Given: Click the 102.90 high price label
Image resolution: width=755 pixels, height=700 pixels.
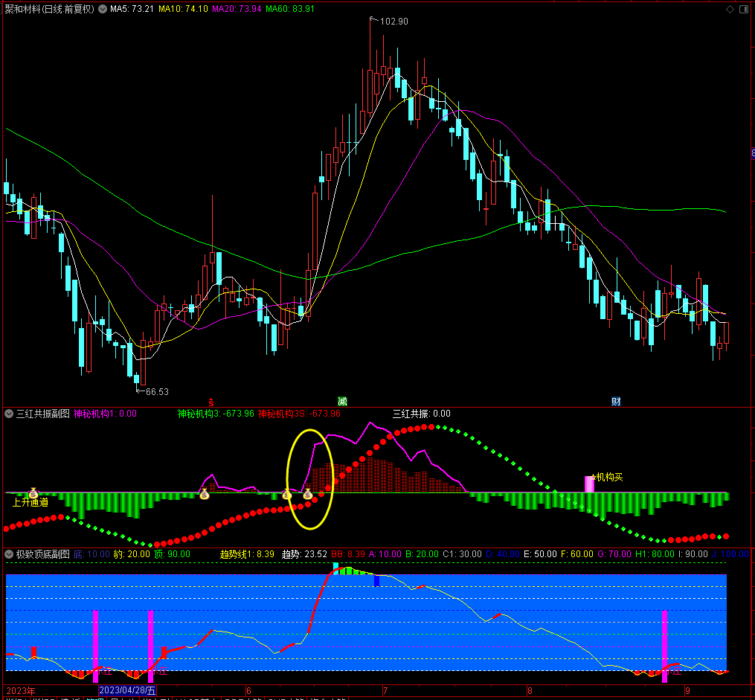Looking at the screenshot, I should point(394,22).
